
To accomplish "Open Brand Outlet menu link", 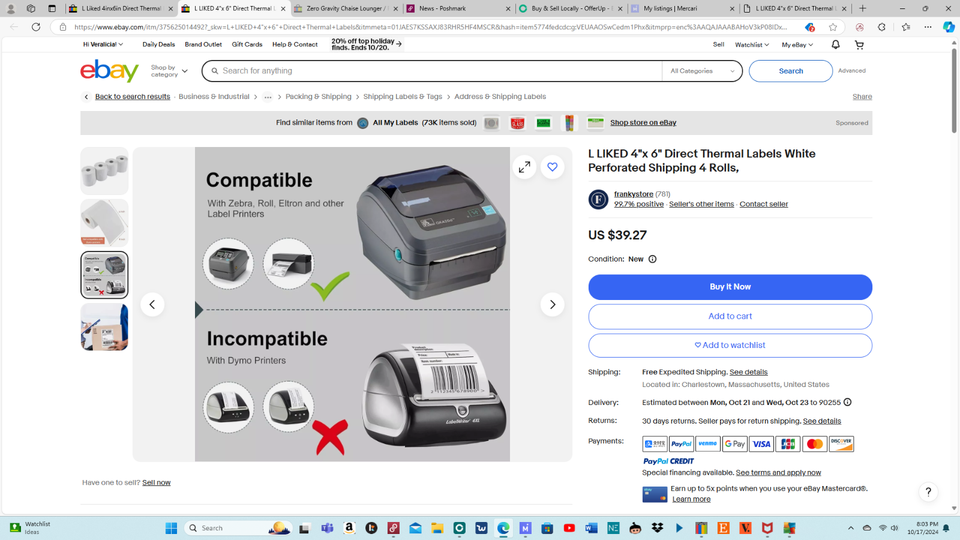I will (203, 45).
